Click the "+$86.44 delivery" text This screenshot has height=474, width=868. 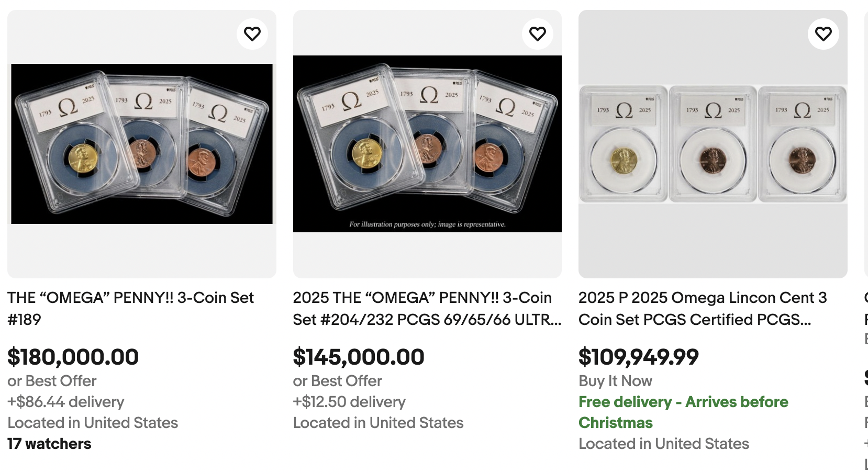coord(65,402)
